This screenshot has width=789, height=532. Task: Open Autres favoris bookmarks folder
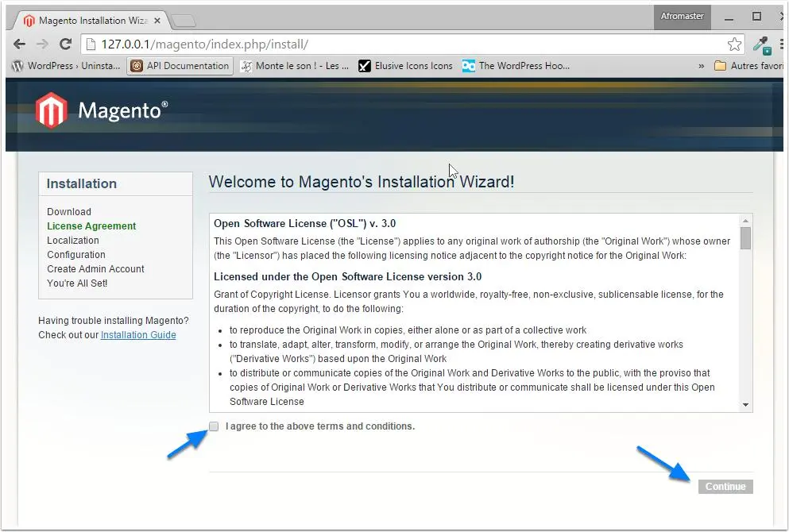coord(748,66)
